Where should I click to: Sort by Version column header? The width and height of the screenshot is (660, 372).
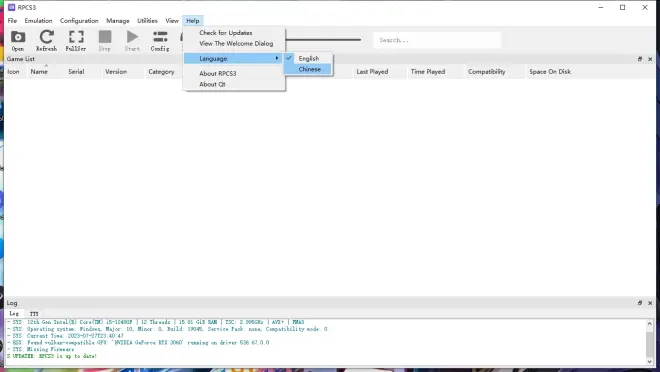point(116,72)
